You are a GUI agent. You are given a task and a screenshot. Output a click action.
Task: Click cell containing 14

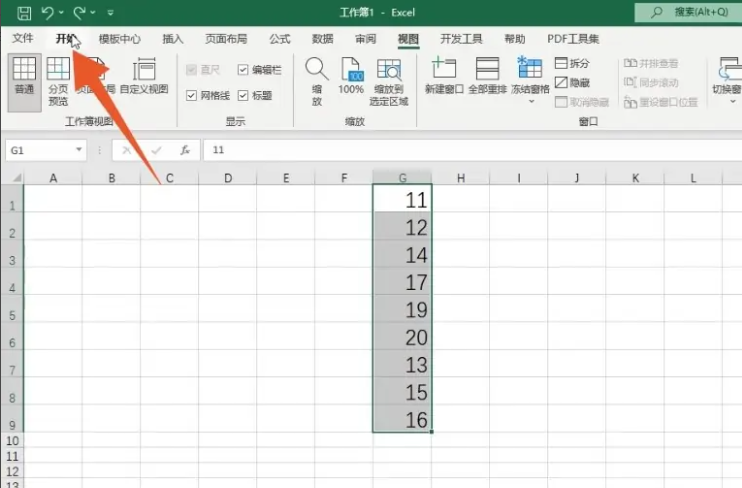[402, 253]
